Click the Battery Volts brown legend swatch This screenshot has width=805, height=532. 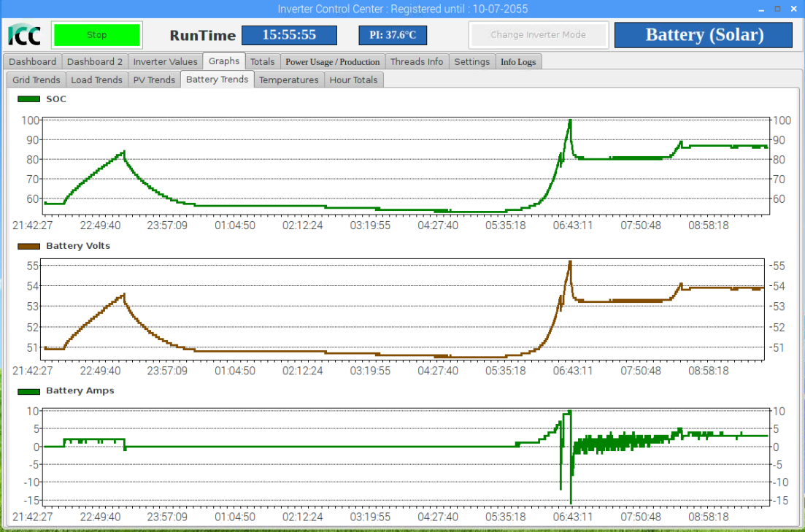tap(28, 247)
